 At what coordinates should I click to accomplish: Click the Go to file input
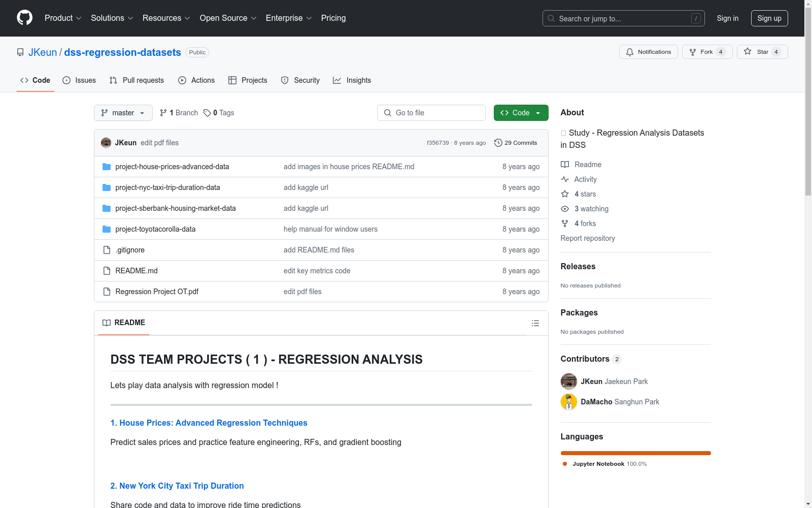tap(431, 113)
